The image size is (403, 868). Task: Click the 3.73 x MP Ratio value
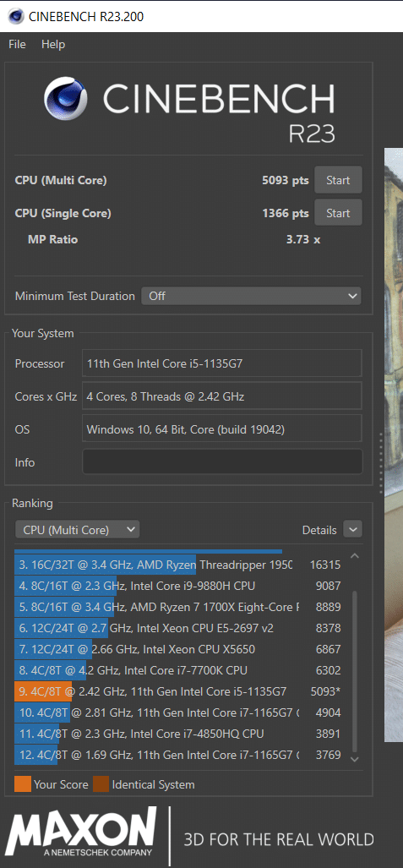(302, 240)
